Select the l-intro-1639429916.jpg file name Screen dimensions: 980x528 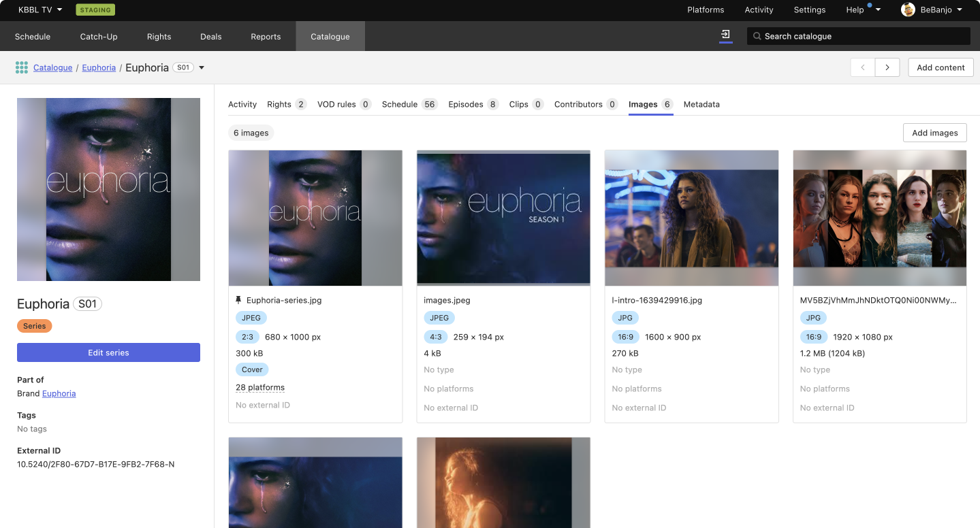click(657, 300)
